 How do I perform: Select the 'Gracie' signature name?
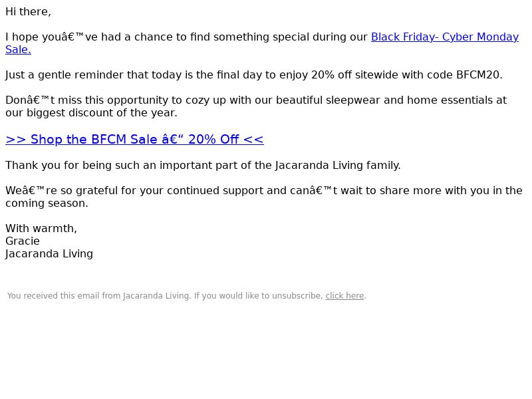tap(23, 241)
